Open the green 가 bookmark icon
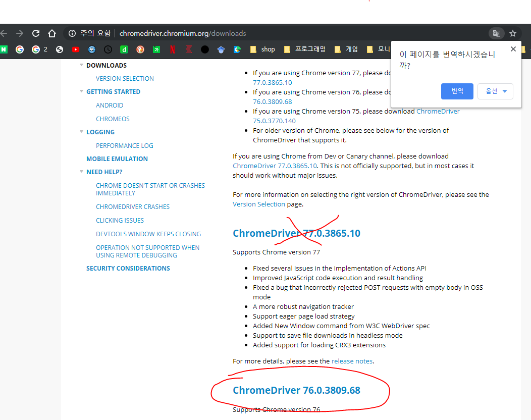Viewport: 531px width, 420px height. click(156, 49)
